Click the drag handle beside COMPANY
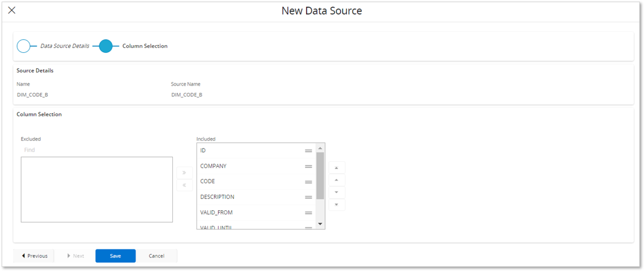Image resolution: width=644 pixels, height=271 pixels. pyautogui.click(x=308, y=166)
